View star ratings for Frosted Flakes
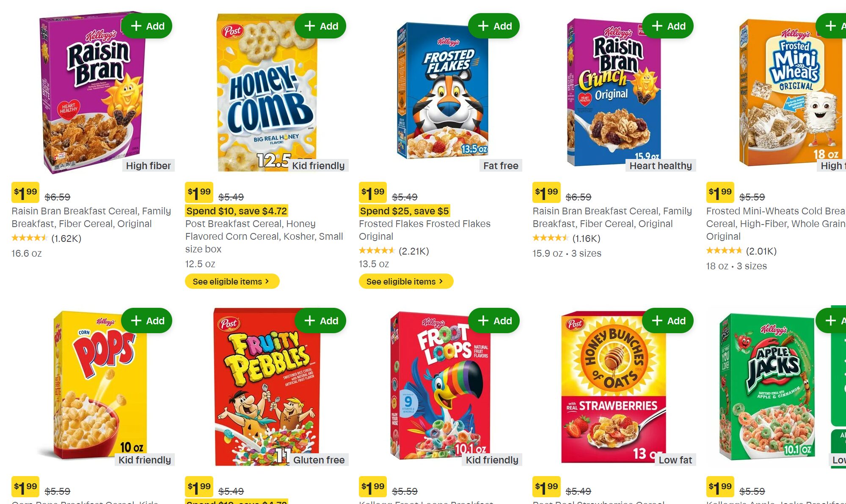The height and width of the screenshot is (504, 846). pos(377,251)
